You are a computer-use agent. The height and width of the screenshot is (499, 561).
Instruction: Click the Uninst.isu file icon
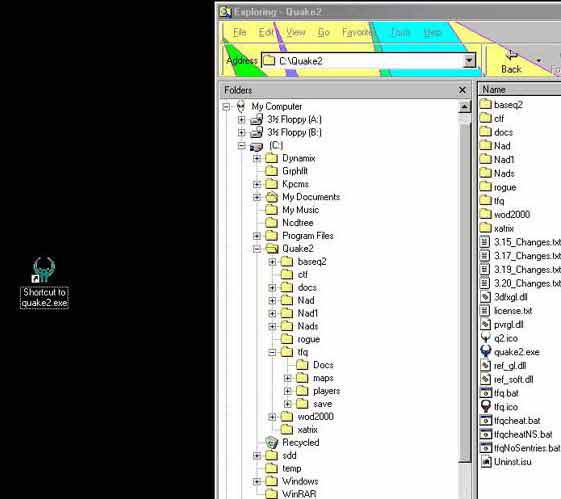[x=486, y=461]
